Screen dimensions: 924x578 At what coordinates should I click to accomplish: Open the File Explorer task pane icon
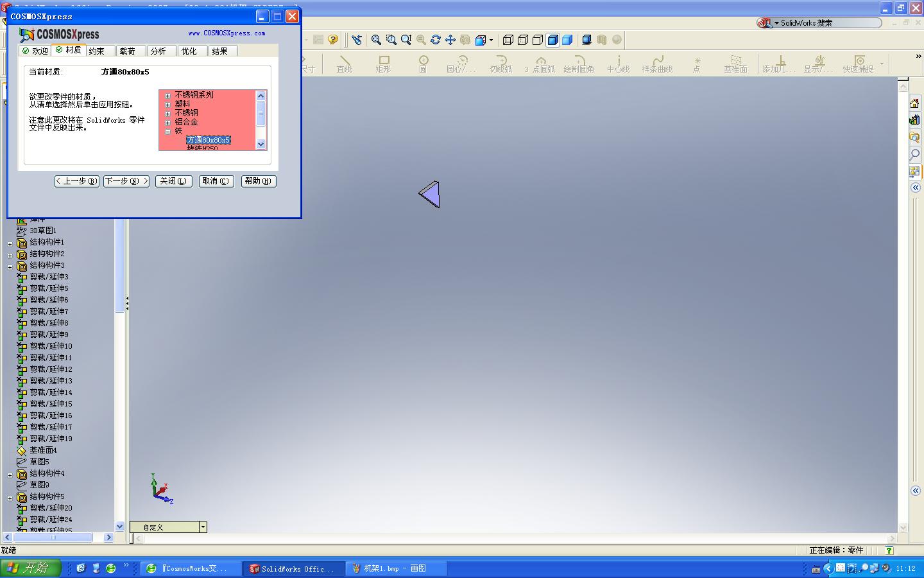(915, 137)
